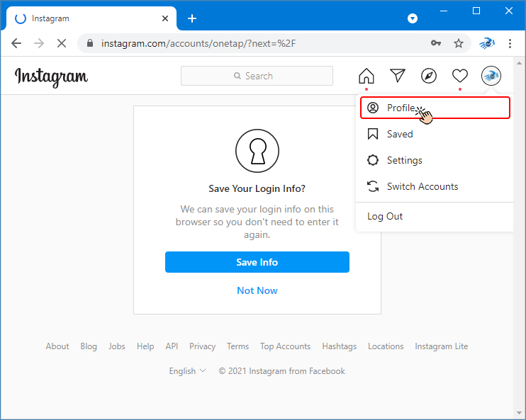The height and width of the screenshot is (420, 526).
Task: Open the Instagram home feed icon
Action: coord(366,76)
